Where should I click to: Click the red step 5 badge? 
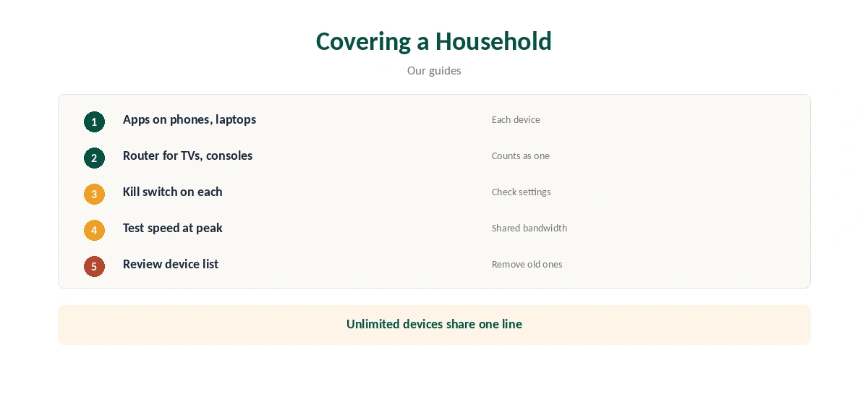pos(94,266)
